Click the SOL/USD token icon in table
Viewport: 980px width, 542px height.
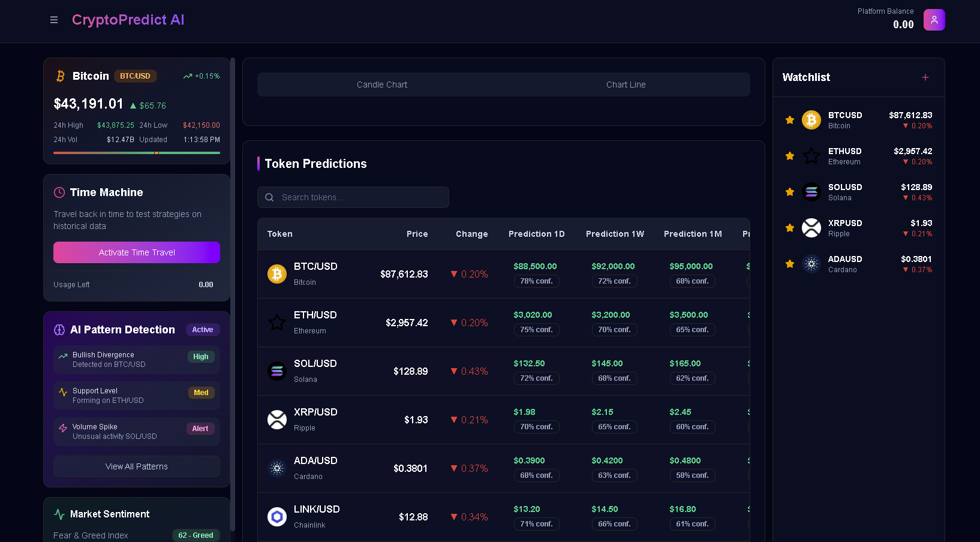click(277, 371)
